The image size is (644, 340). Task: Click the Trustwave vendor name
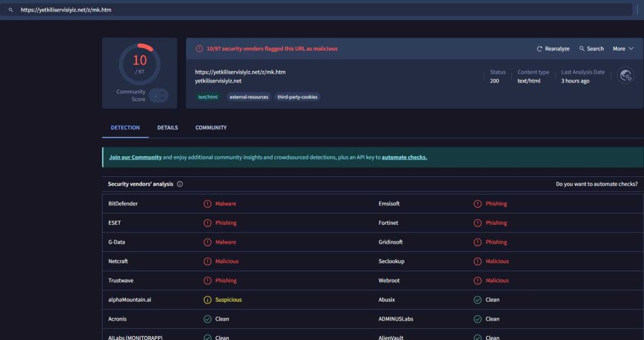(x=121, y=280)
